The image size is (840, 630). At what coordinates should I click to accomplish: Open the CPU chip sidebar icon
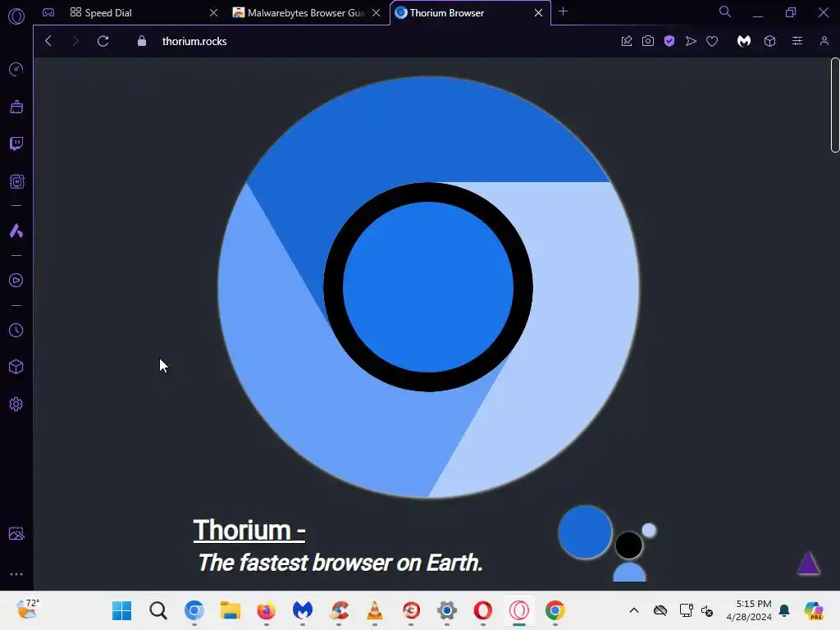click(x=16, y=181)
